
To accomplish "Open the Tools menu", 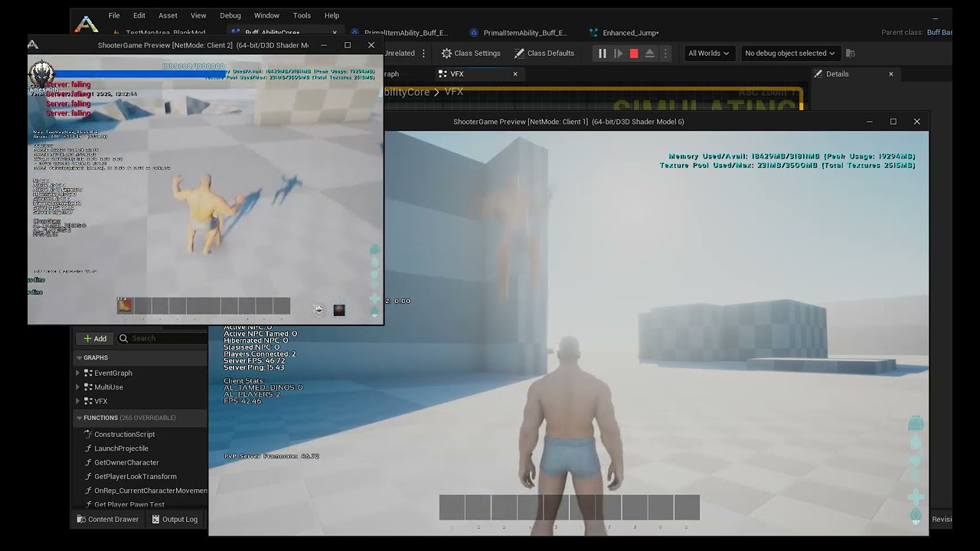I will [302, 15].
